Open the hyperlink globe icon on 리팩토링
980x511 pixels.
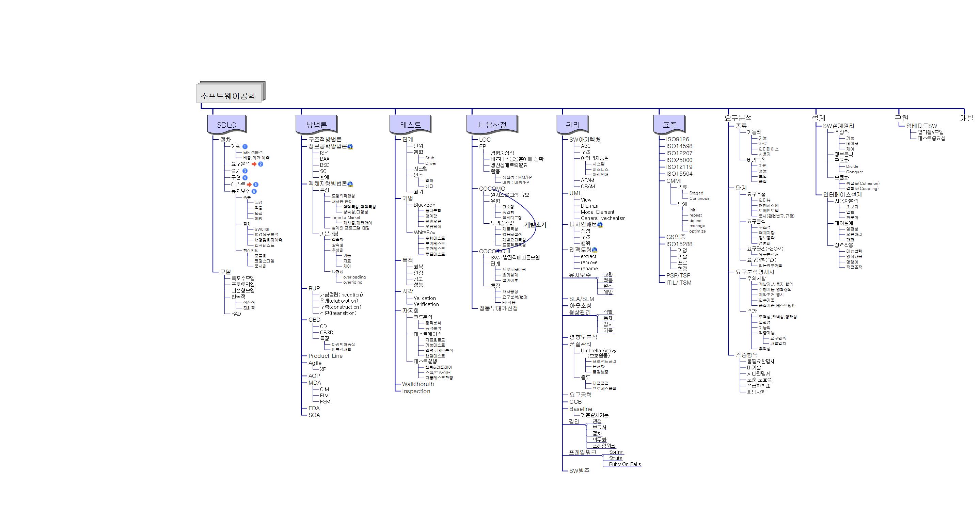595,250
